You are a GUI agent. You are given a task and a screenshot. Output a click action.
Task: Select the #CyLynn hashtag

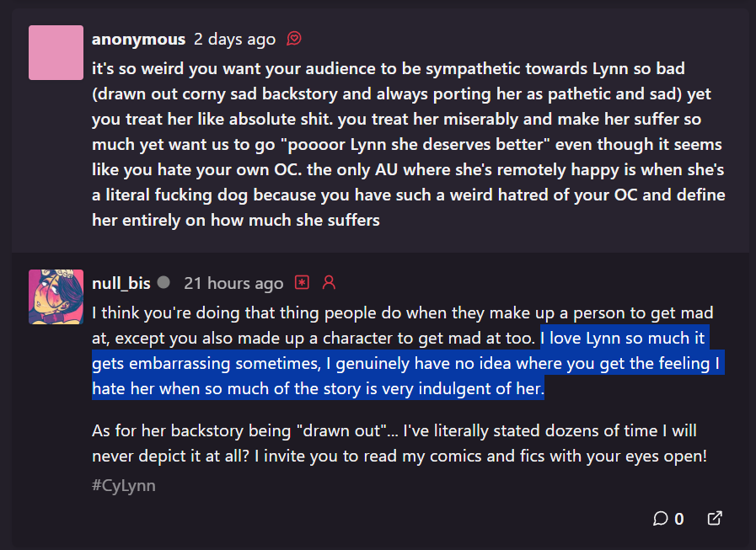(124, 485)
